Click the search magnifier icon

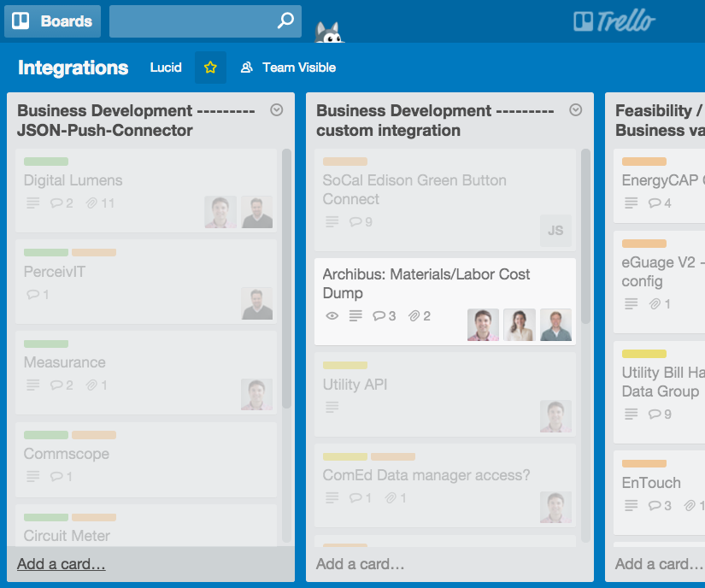pyautogui.click(x=285, y=21)
